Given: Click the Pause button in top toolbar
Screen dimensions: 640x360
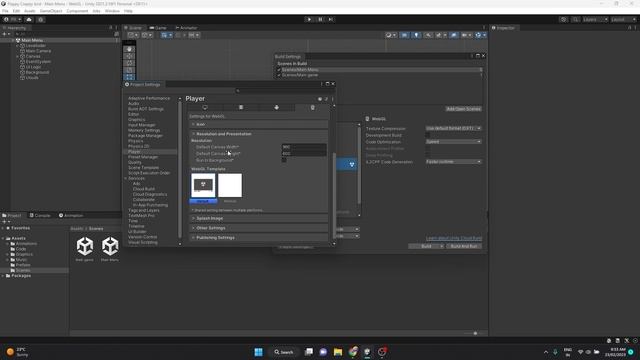Looking at the screenshot, I should point(320,19).
